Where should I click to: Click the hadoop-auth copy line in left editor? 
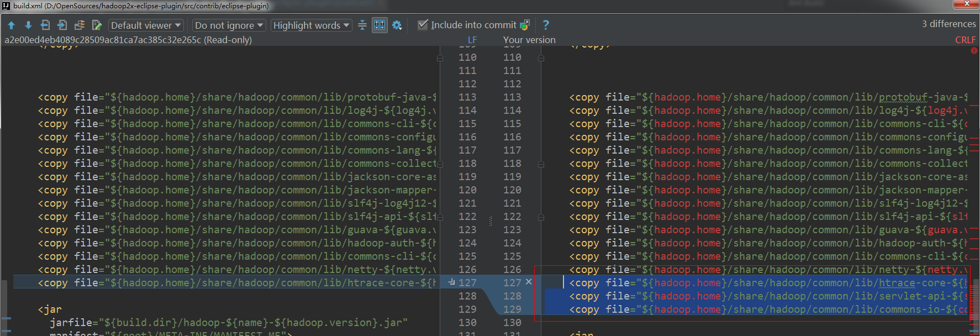pos(237,243)
